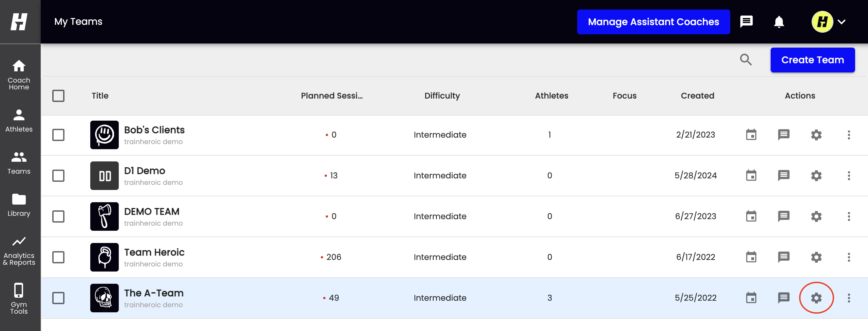Open more options for Team Heroic

click(x=849, y=257)
